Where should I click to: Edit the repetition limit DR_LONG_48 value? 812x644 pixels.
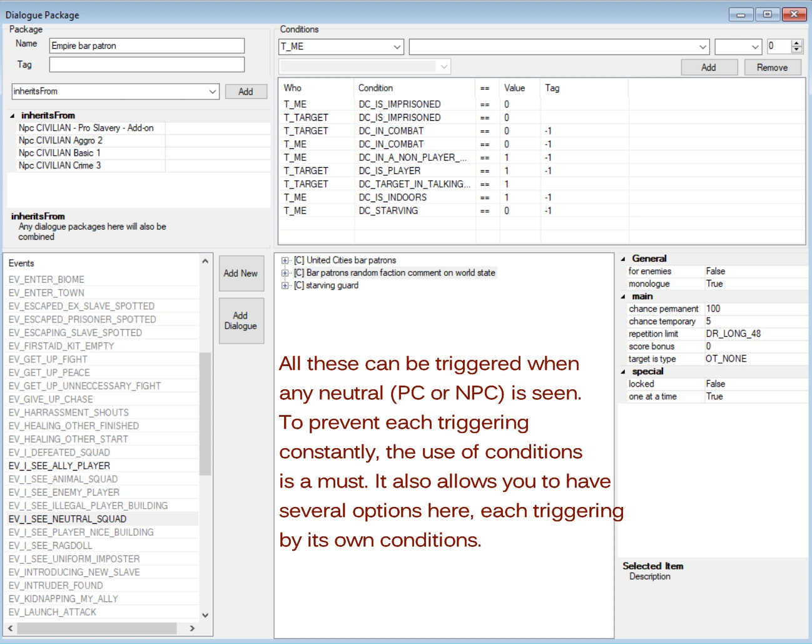(755, 334)
